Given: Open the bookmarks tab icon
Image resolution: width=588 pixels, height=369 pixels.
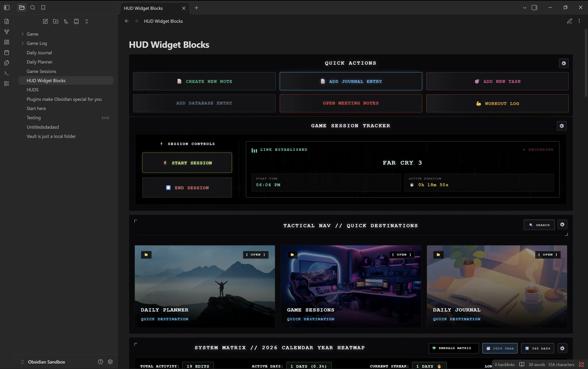Looking at the screenshot, I should point(43,8).
